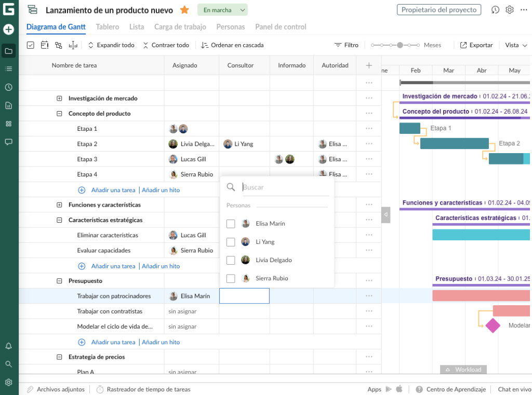Collapse the Presupuesto task group
The width and height of the screenshot is (532, 395).
59,281
